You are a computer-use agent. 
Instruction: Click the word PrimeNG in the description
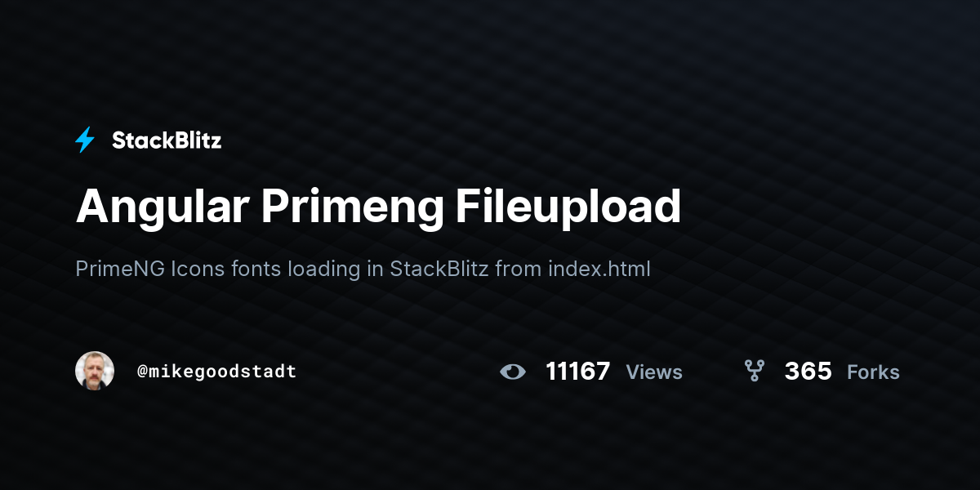point(120,269)
